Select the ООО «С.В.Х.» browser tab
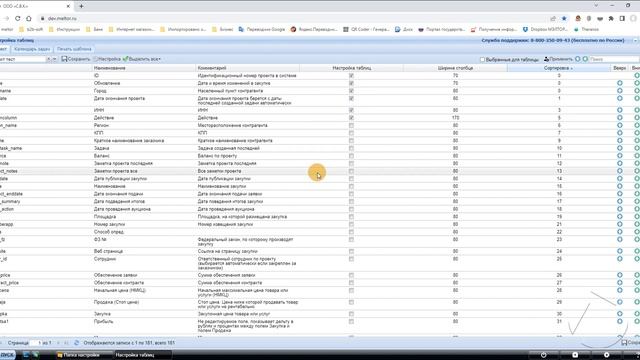The height and width of the screenshot is (360, 640). [x=35, y=6]
